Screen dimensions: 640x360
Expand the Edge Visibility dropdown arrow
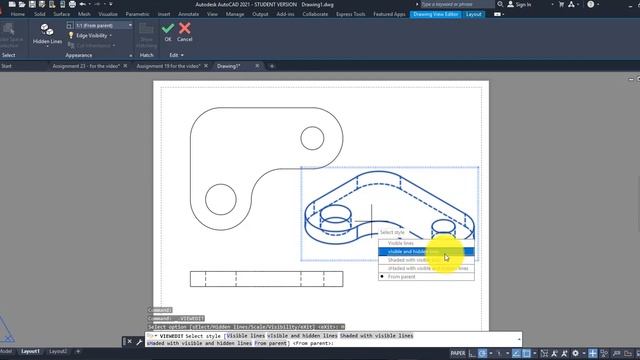[111, 36]
